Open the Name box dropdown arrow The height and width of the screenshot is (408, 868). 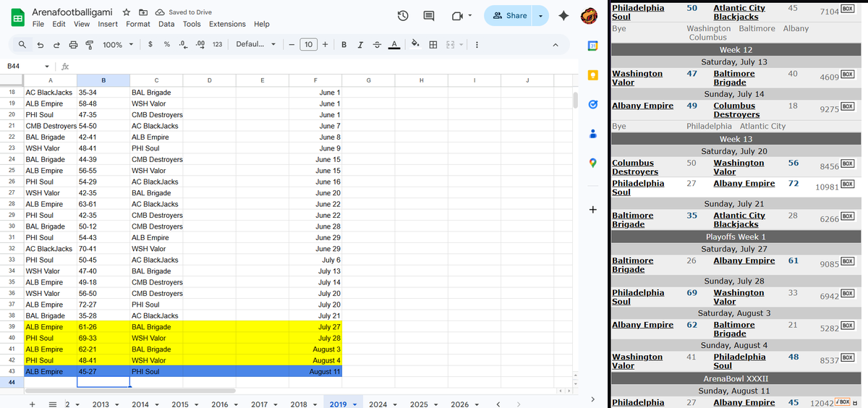pyautogui.click(x=47, y=66)
